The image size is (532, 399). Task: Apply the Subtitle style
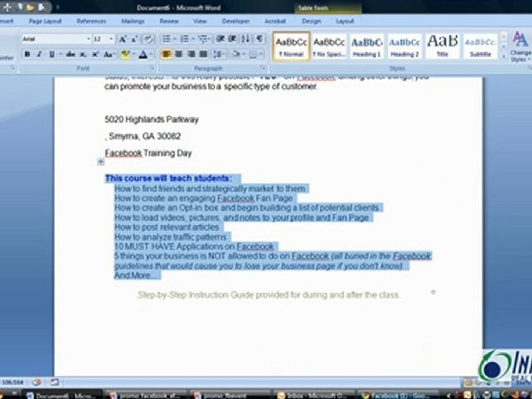pyautogui.click(x=480, y=46)
